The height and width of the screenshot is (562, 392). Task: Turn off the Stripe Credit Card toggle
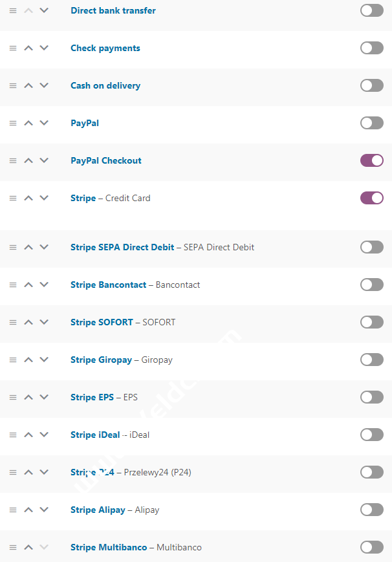[x=372, y=198]
